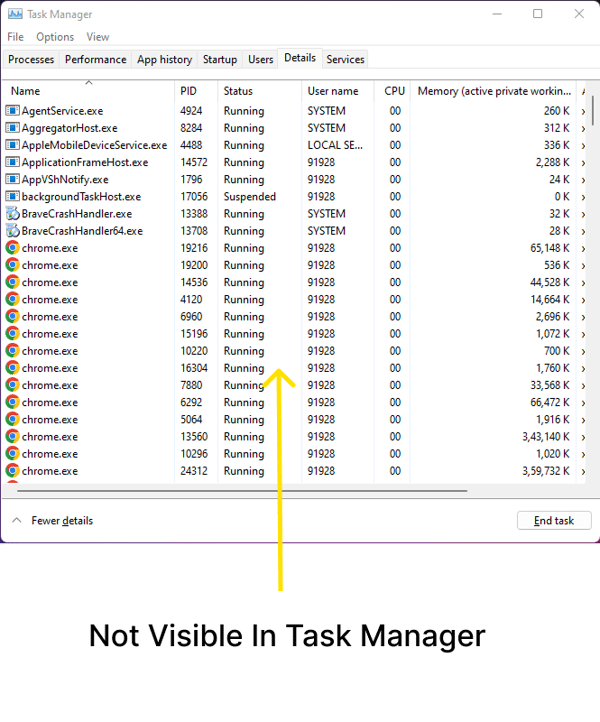Click ApplicationFrameHost.exe process icon
Image resolution: width=600 pixels, height=722 pixels.
pyautogui.click(x=13, y=162)
